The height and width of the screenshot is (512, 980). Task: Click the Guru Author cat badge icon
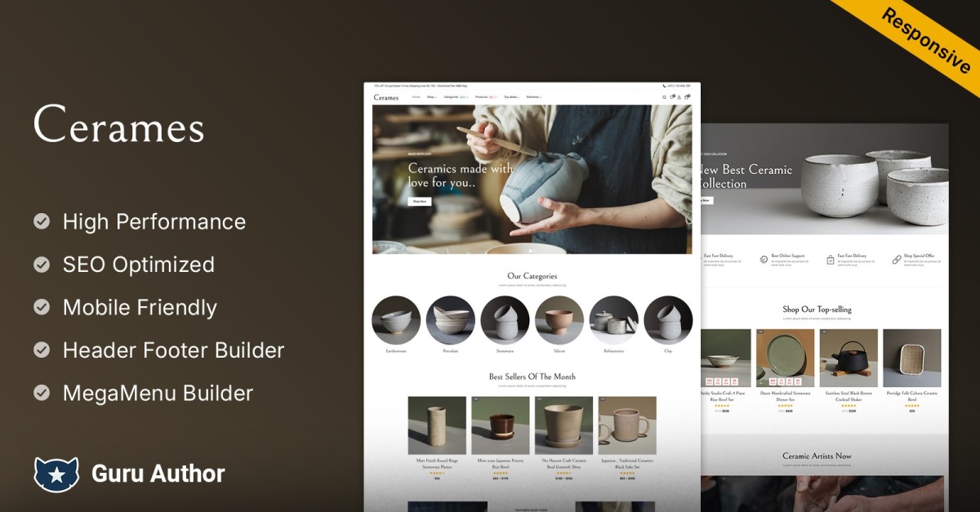point(56,474)
